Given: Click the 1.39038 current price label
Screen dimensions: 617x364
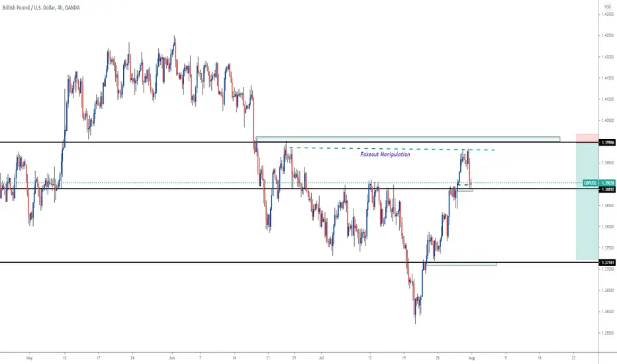Looking at the screenshot, I should tap(608, 183).
